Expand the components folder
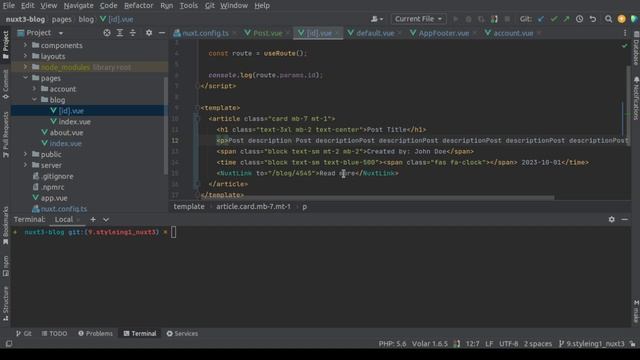This screenshot has height=360, width=640. 25,45
